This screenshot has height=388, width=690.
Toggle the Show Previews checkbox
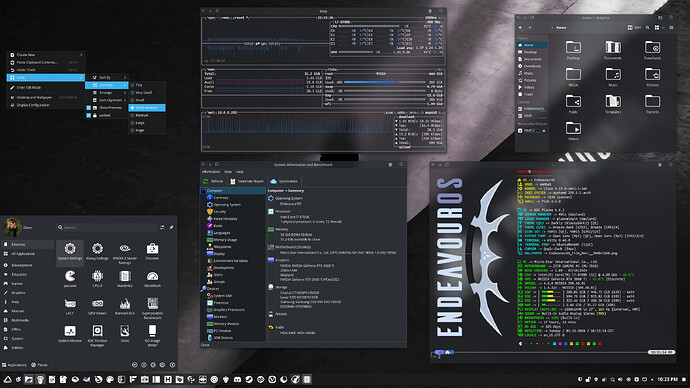pyautogui.click(x=88, y=108)
